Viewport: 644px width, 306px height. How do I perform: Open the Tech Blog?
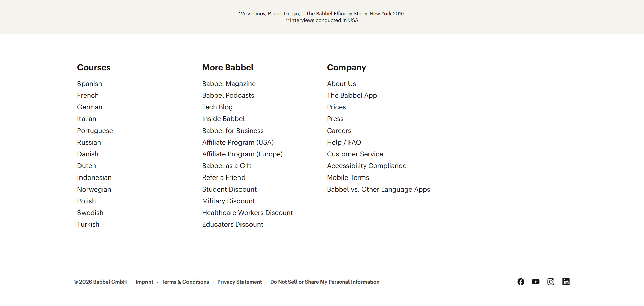point(217,107)
